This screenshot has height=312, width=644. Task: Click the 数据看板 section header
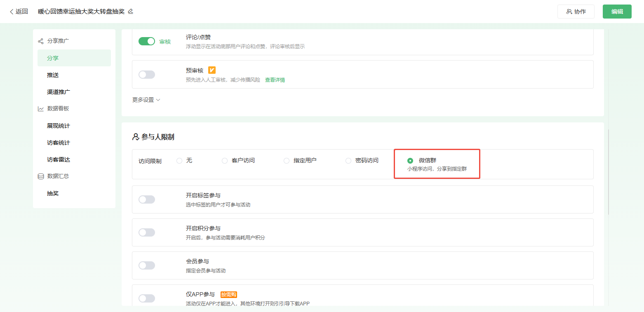tap(58, 109)
